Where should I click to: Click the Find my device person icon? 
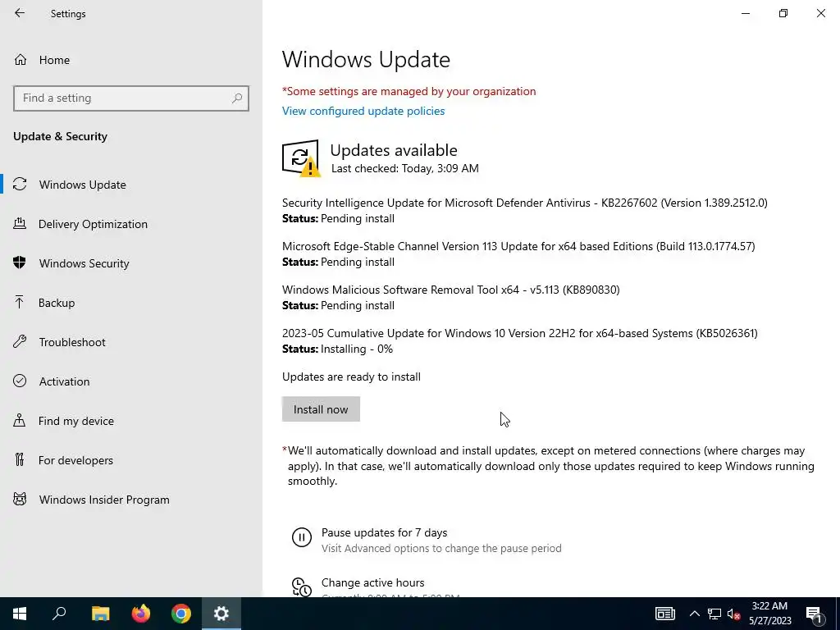(20, 420)
